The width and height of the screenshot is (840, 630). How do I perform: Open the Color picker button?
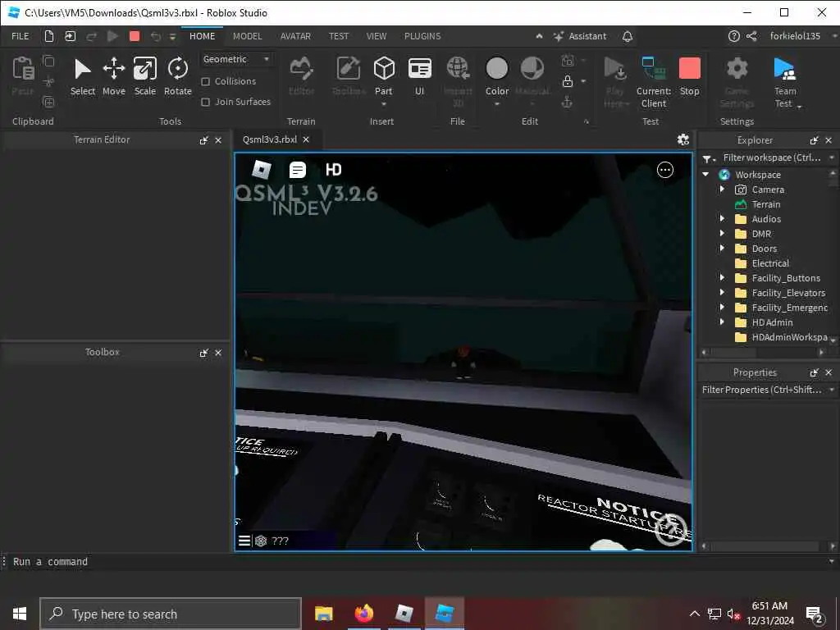[496, 76]
